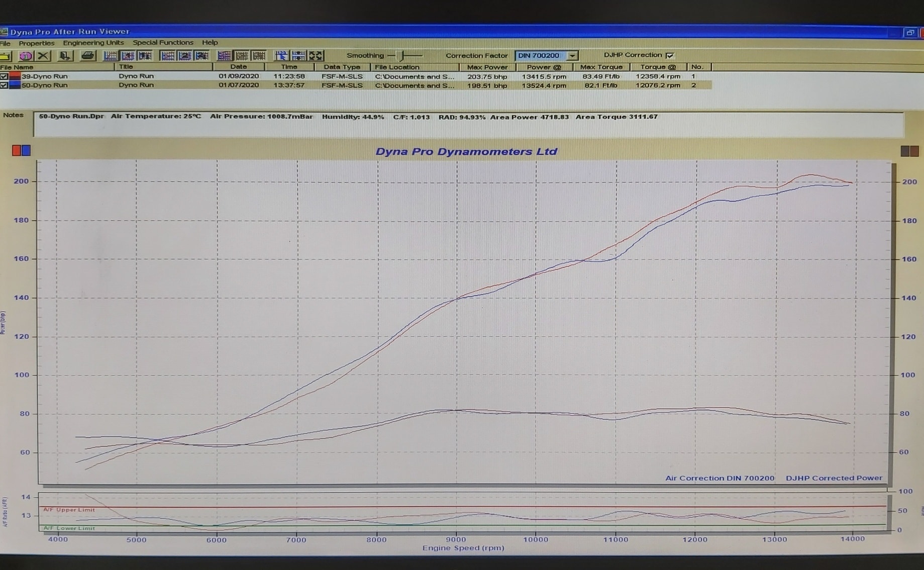Click the round pink info icon

click(26, 56)
